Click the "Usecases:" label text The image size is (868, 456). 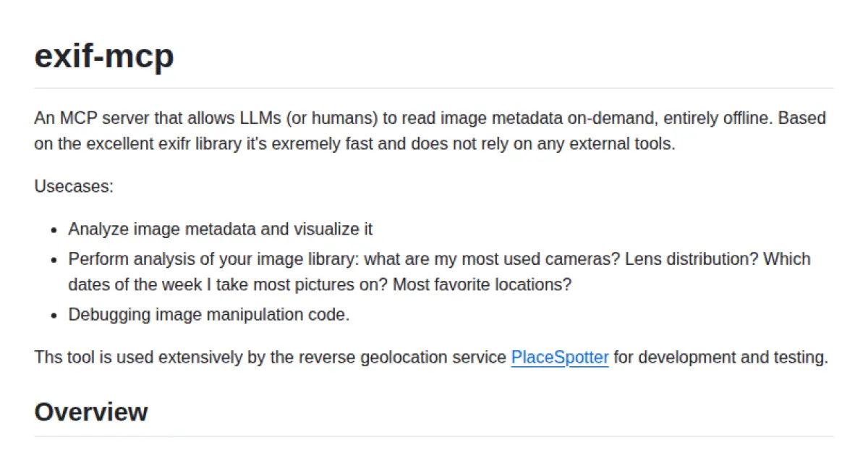pos(74,186)
